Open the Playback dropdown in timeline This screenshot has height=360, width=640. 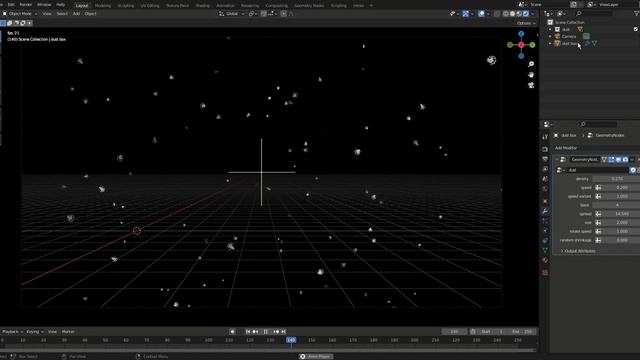tap(12, 332)
